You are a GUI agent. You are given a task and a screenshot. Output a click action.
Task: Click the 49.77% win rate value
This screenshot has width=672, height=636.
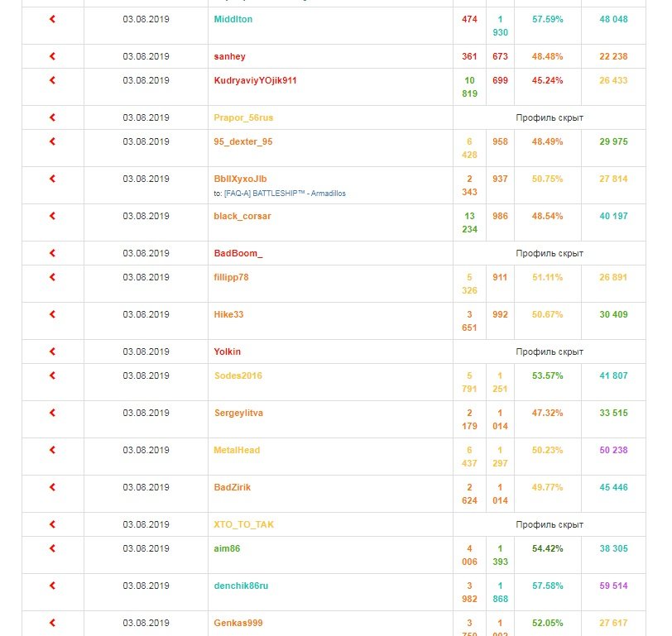pyautogui.click(x=548, y=487)
